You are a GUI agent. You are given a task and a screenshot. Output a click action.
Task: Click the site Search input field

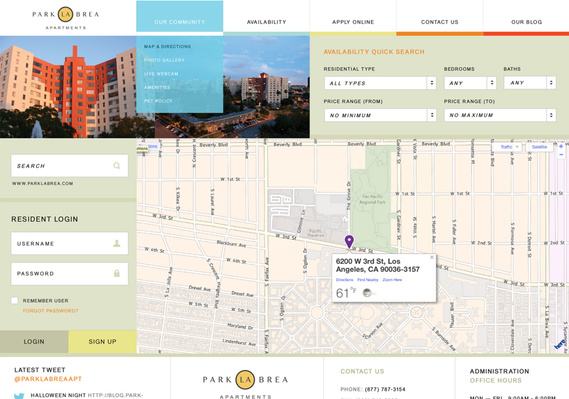click(x=69, y=166)
